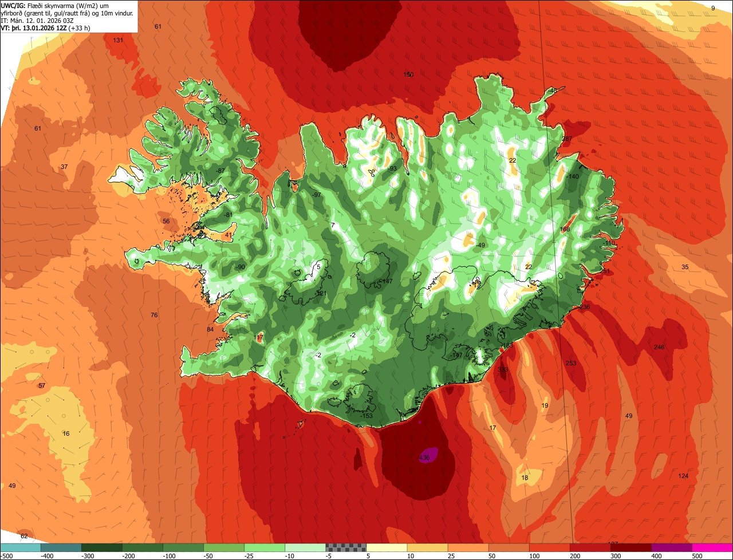733x560 pixels.
Task: Click the '41' value near Breiðafjörður
Action: pos(228,235)
